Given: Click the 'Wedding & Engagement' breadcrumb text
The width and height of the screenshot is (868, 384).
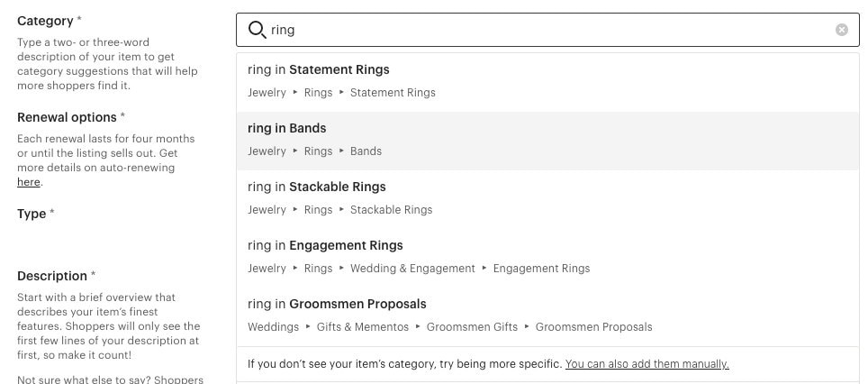Looking at the screenshot, I should pos(412,269).
